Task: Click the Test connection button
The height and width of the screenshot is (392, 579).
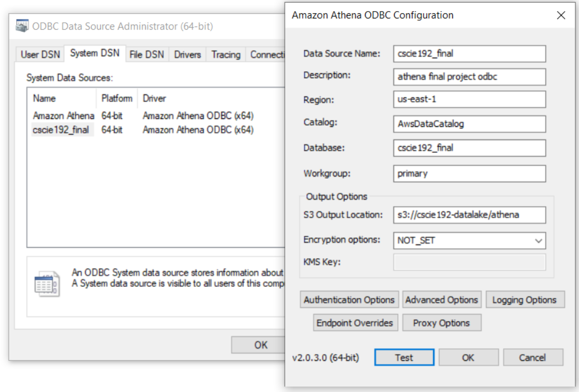Action: [x=404, y=357]
